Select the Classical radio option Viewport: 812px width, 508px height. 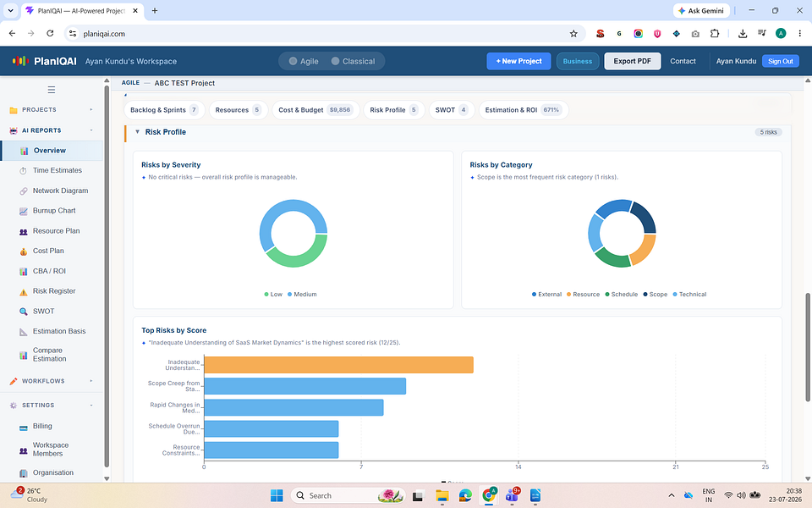pos(354,61)
